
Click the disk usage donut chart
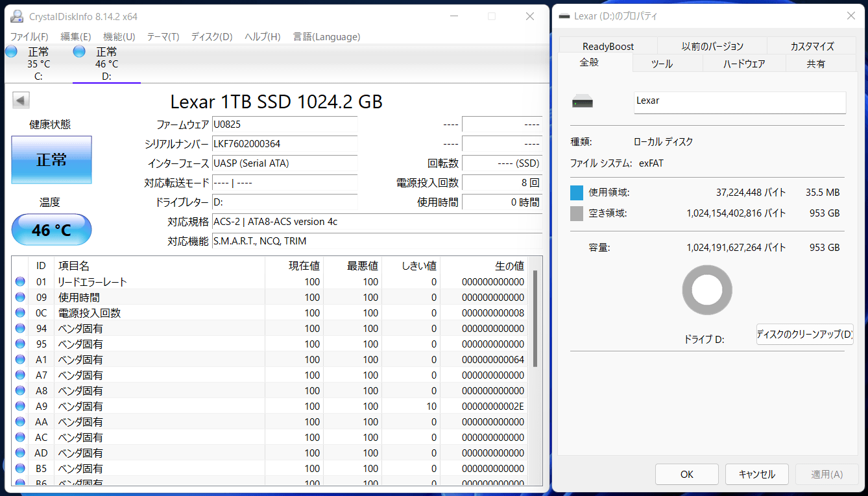point(707,290)
